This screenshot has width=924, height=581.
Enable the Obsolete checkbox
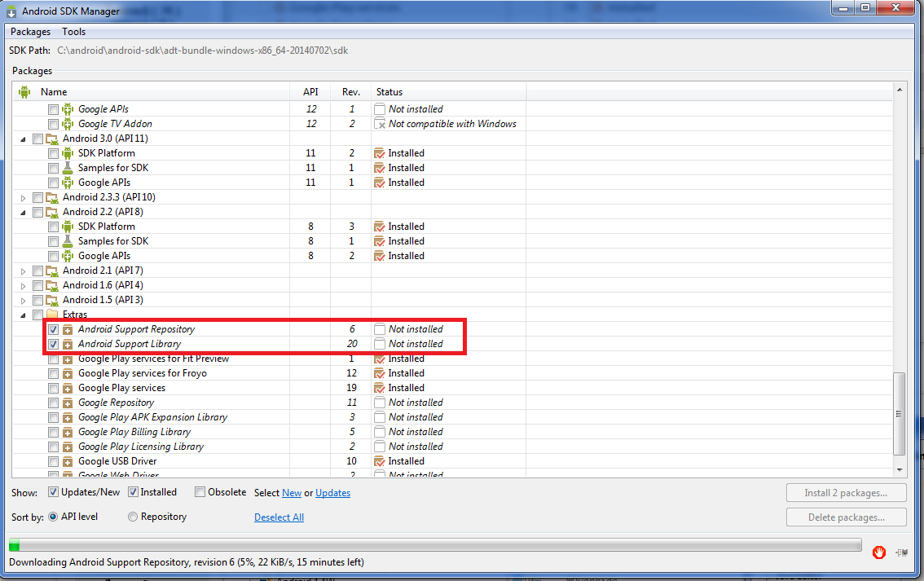click(x=200, y=492)
